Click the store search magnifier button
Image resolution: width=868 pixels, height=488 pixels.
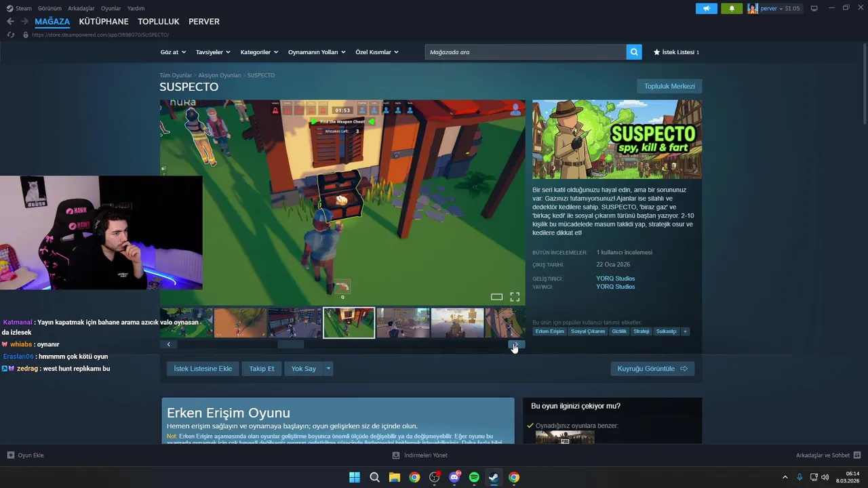pos(634,52)
